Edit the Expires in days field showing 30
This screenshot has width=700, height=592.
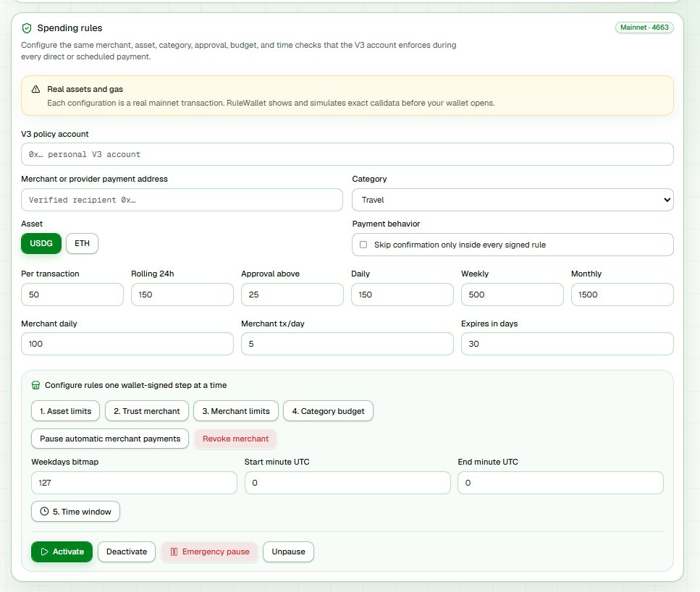click(x=568, y=344)
